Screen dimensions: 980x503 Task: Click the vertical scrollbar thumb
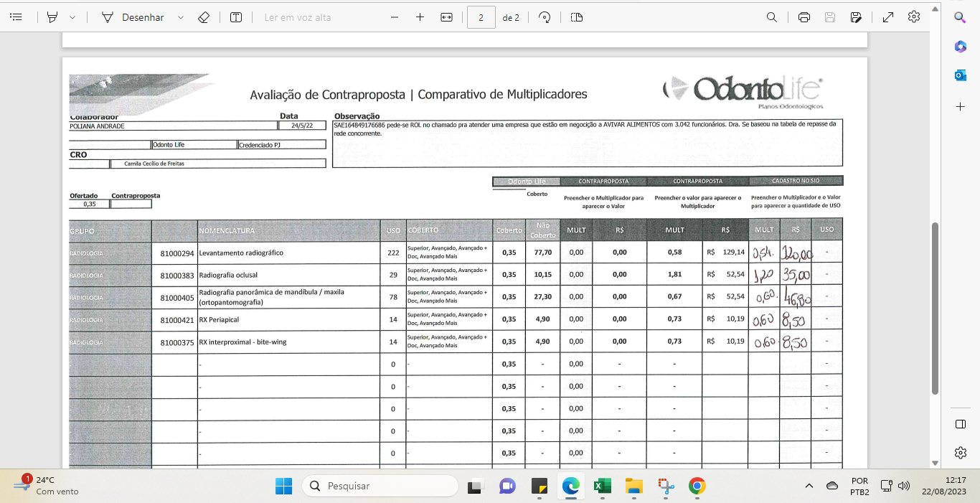[934, 309]
